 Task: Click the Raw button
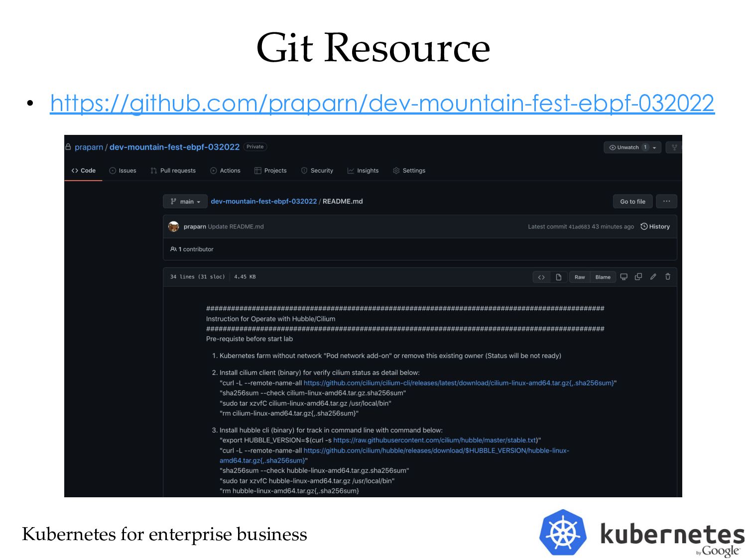point(580,277)
